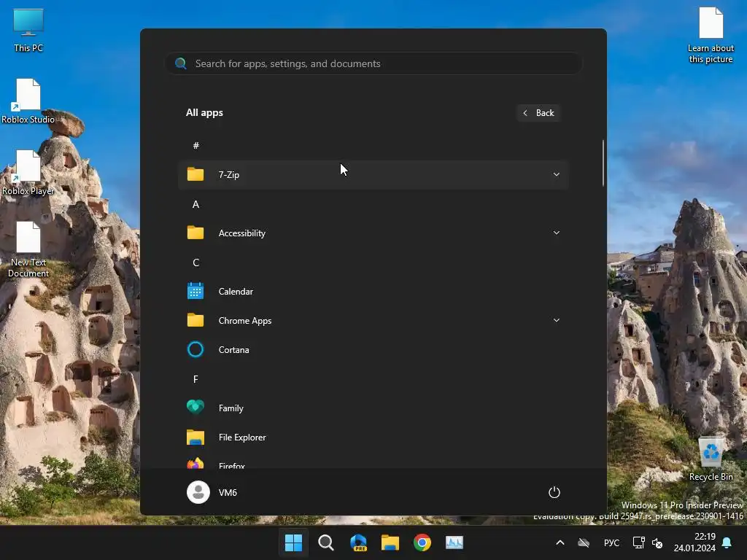
Task: Click the Calendar app label
Action: [236, 292]
